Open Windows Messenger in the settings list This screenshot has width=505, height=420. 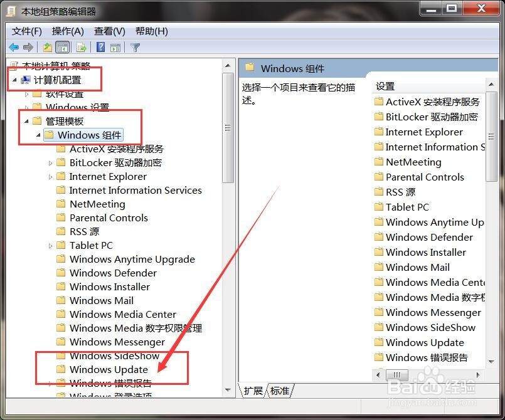coord(433,312)
